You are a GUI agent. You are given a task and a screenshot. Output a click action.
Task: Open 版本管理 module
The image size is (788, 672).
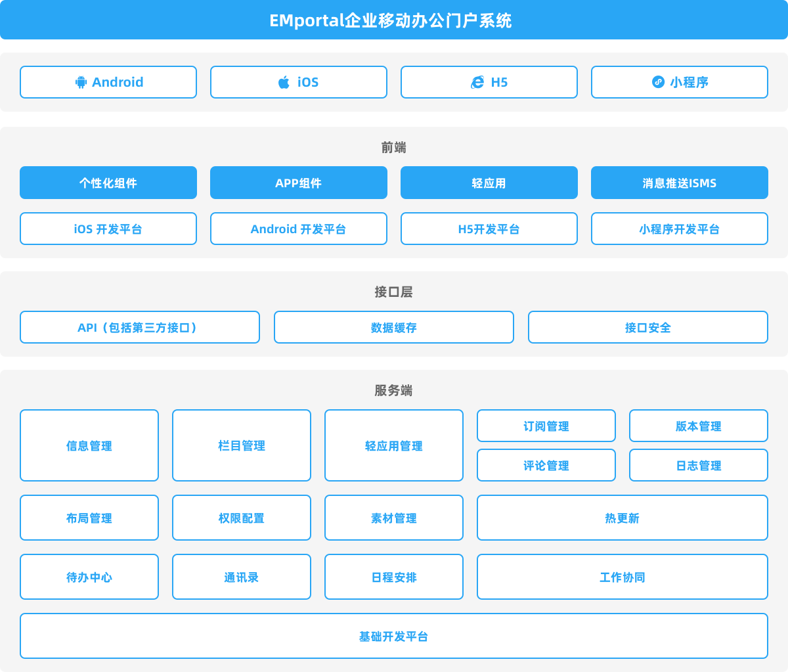click(x=699, y=426)
